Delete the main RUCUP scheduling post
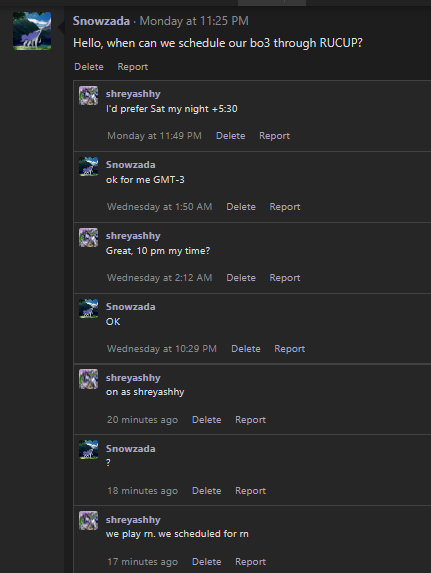Viewport: 431px width, 573px height. [89, 67]
